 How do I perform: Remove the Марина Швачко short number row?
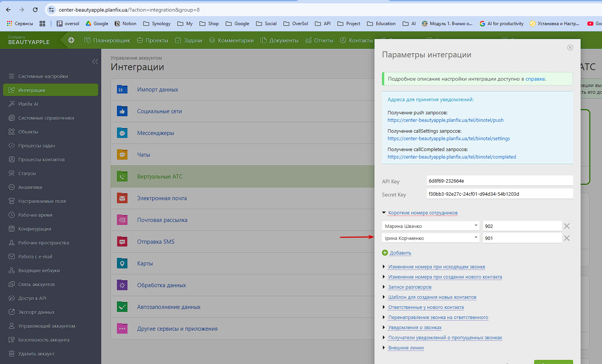tap(567, 226)
